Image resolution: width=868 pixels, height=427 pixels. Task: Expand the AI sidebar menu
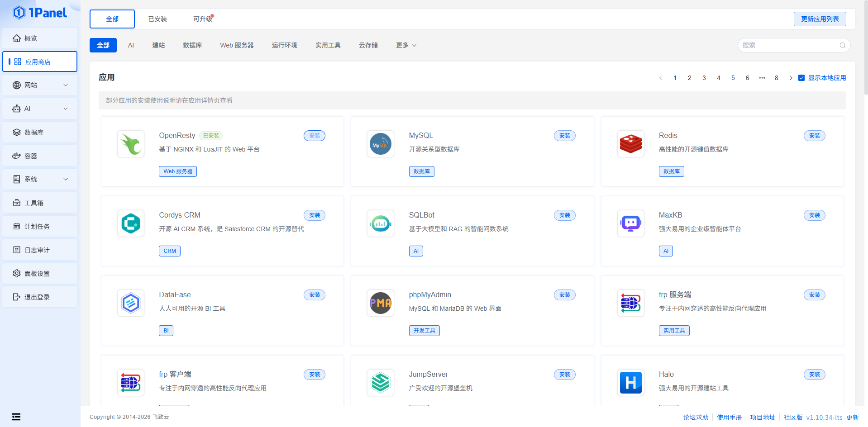pos(40,109)
